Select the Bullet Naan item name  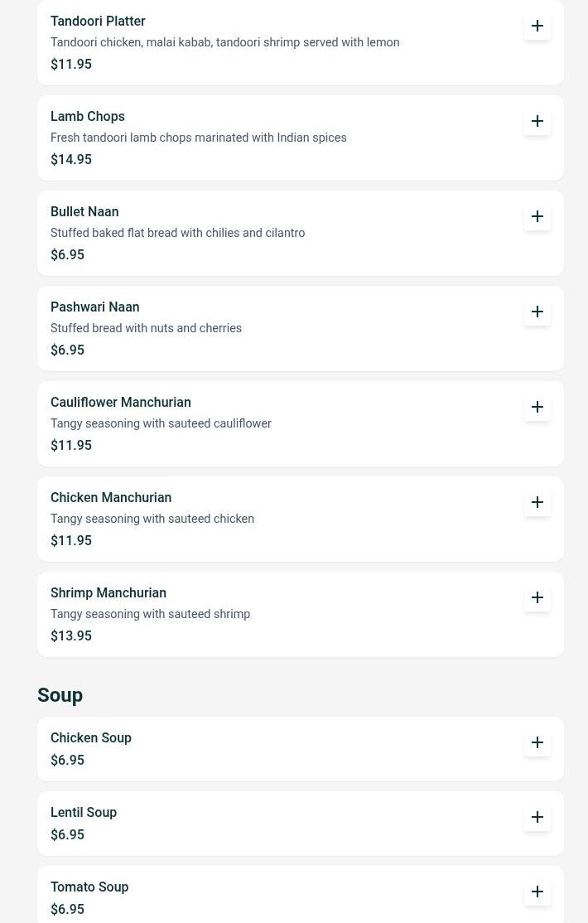84,211
